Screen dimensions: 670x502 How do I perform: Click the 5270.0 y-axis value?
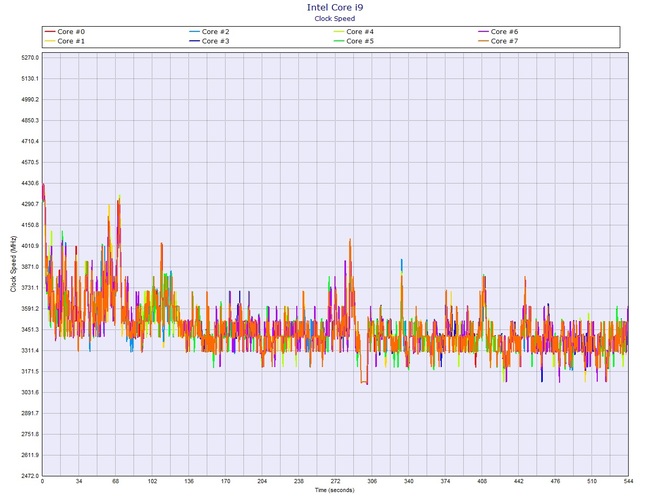click(30, 58)
